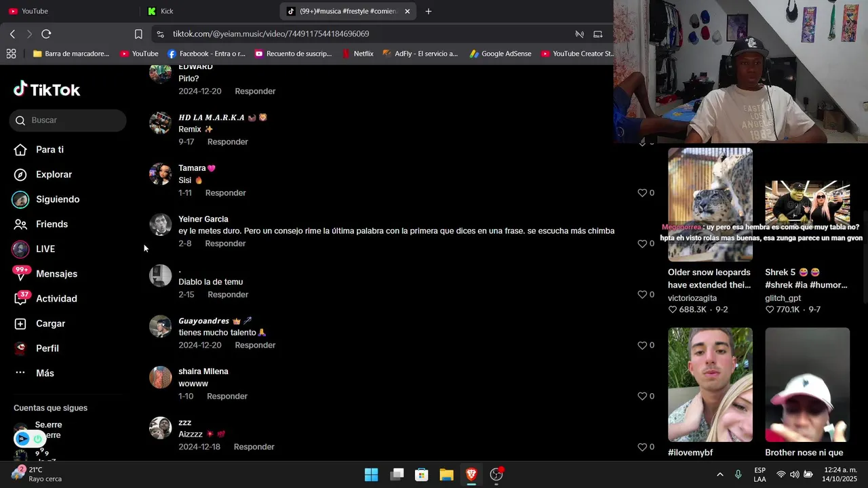Viewport: 868px width, 488px height.
Task: Open the weather widget 21°C
Action: [37, 474]
